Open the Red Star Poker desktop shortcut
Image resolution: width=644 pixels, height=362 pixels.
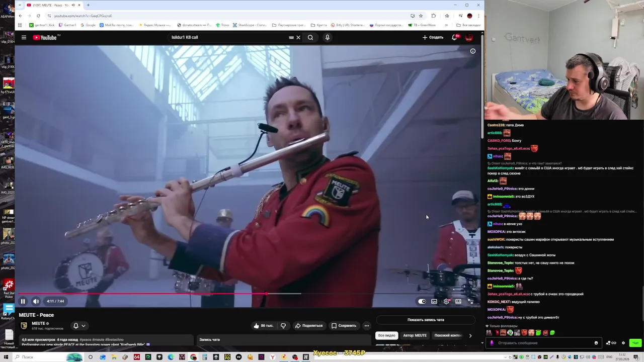pos(9,289)
